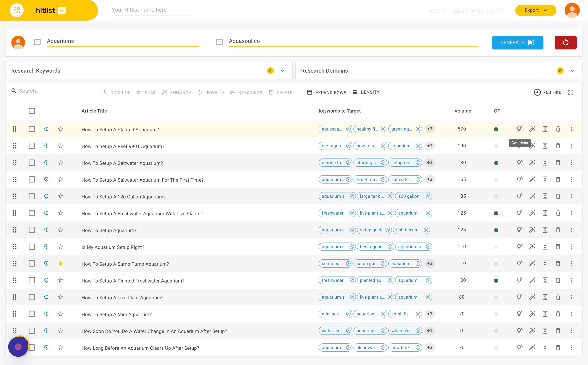Star the Mini Aquarium article

coord(61,314)
